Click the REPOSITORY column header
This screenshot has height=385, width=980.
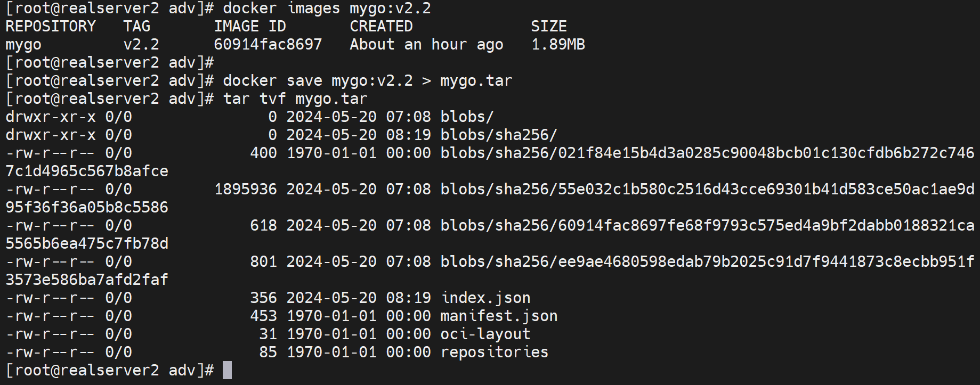pos(51,27)
